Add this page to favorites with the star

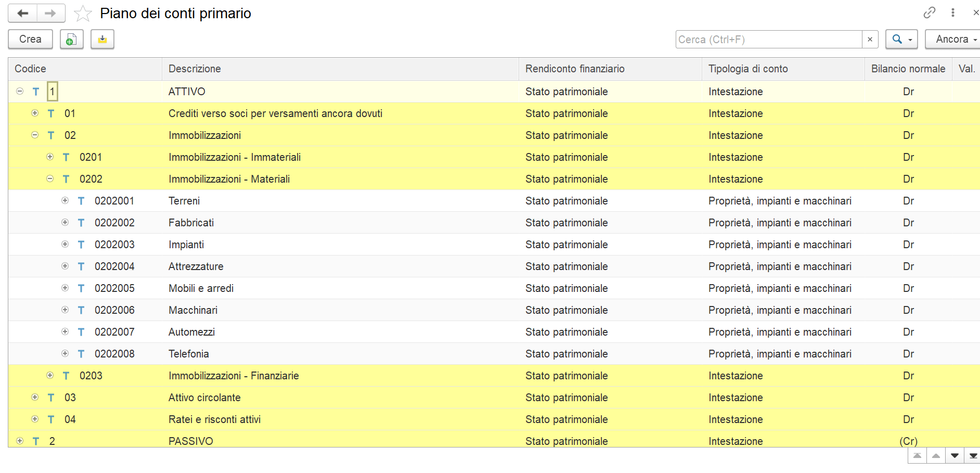[x=83, y=13]
